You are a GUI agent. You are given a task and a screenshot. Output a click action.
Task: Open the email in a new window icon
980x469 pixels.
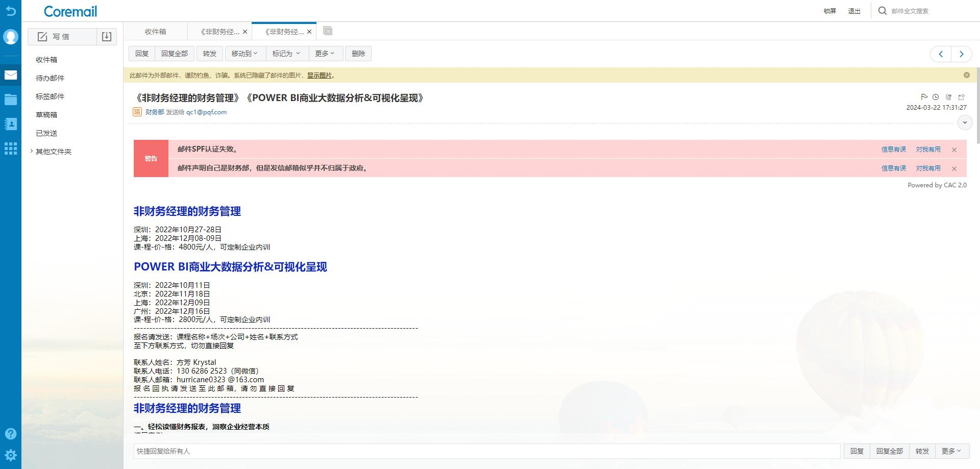point(962,96)
